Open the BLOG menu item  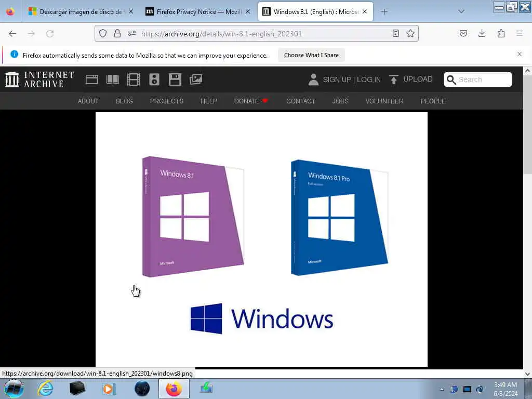tap(124, 101)
